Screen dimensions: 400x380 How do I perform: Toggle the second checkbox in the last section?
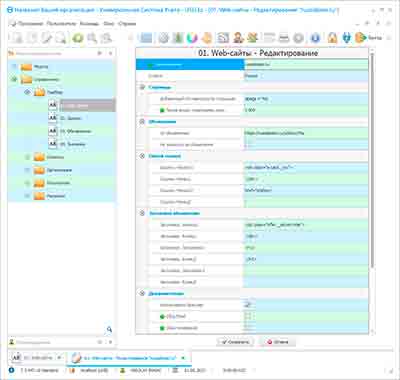[248, 316]
